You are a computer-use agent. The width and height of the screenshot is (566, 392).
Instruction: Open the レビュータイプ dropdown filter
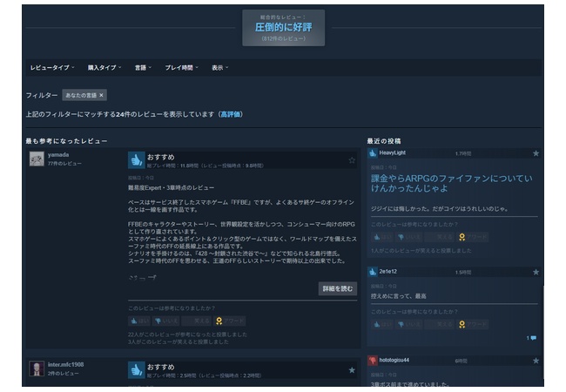click(52, 67)
